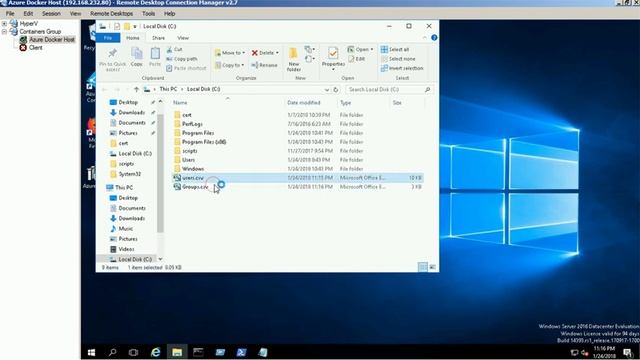Viewport: 640px width, 360px height.
Task: Open Music under This PC
Action: pyautogui.click(x=126, y=229)
